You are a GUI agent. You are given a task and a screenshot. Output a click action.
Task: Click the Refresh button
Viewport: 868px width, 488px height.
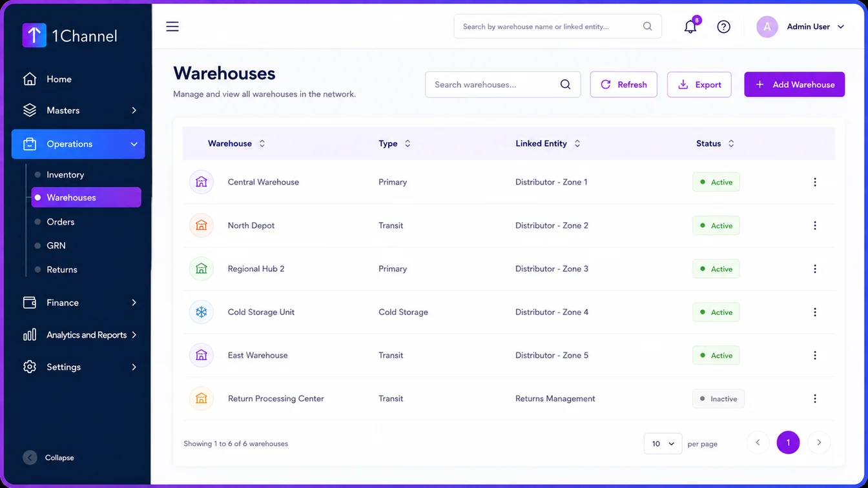[x=624, y=85]
